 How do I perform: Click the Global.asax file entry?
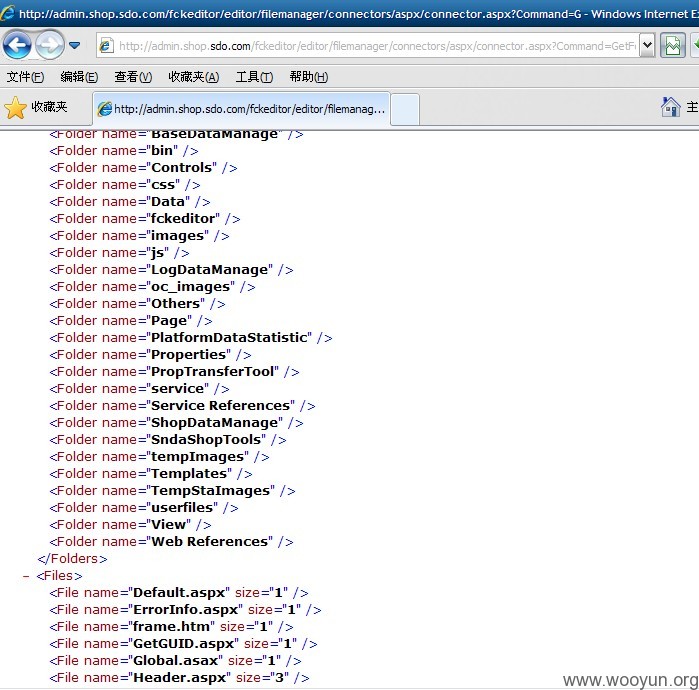click(175, 660)
